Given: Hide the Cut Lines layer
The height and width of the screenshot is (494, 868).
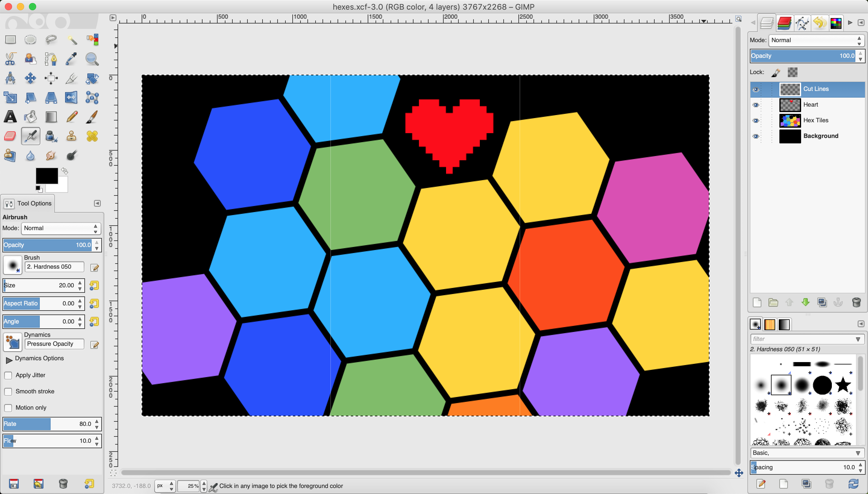Looking at the screenshot, I should (756, 89).
